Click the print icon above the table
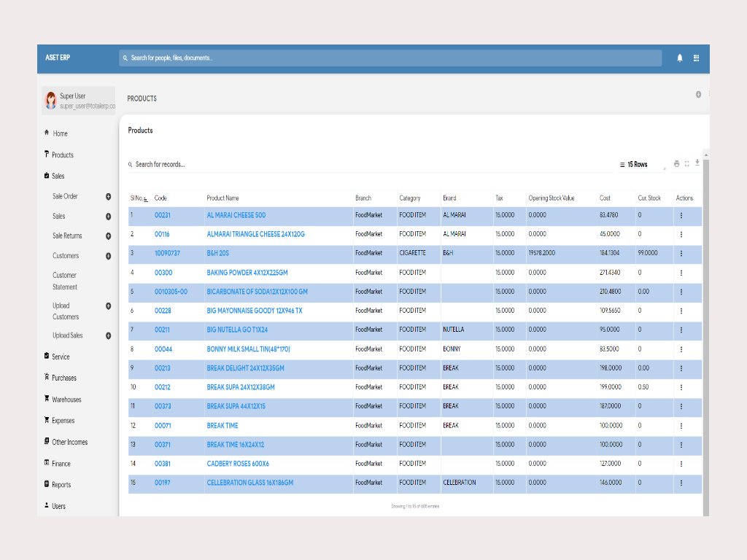 click(x=676, y=163)
